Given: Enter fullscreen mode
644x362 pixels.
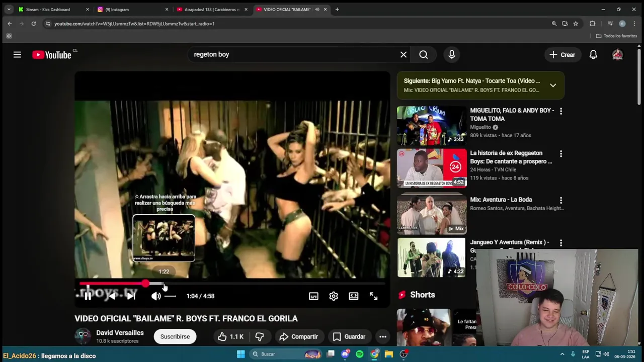Looking at the screenshot, I should pos(373,296).
